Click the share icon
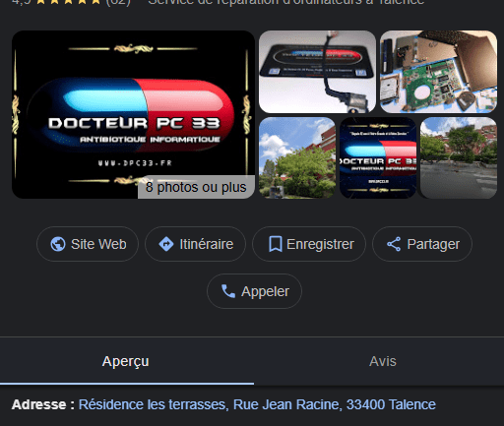This screenshot has width=504, height=426. [x=394, y=244]
